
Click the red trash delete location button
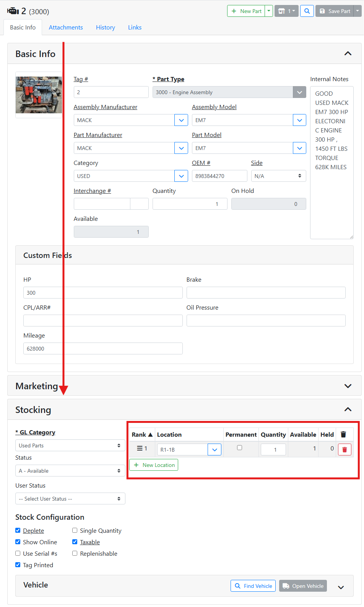tap(344, 450)
